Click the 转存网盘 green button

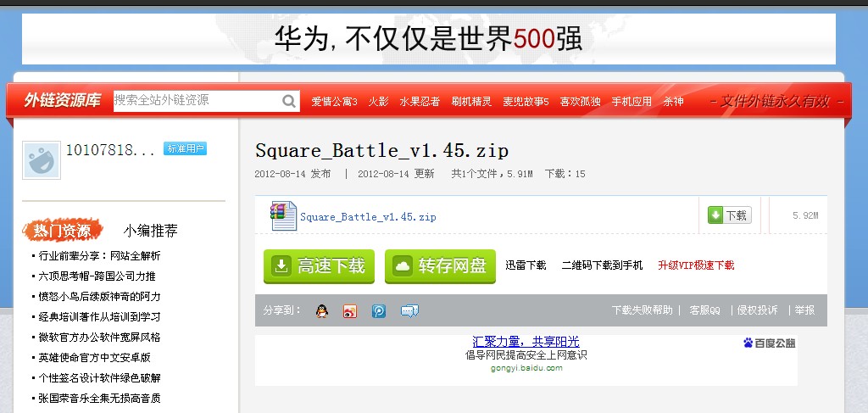pyautogui.click(x=440, y=266)
